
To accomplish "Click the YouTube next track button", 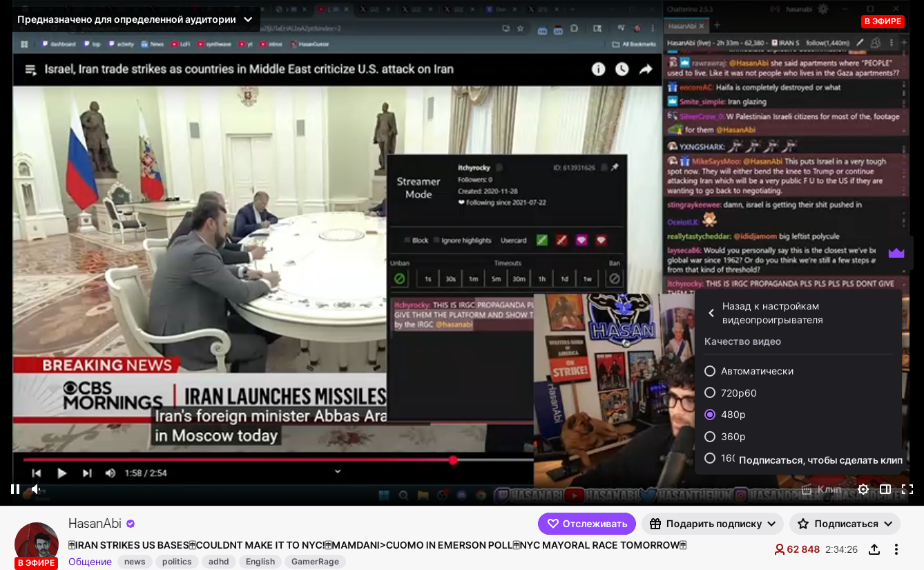I will pos(87,473).
